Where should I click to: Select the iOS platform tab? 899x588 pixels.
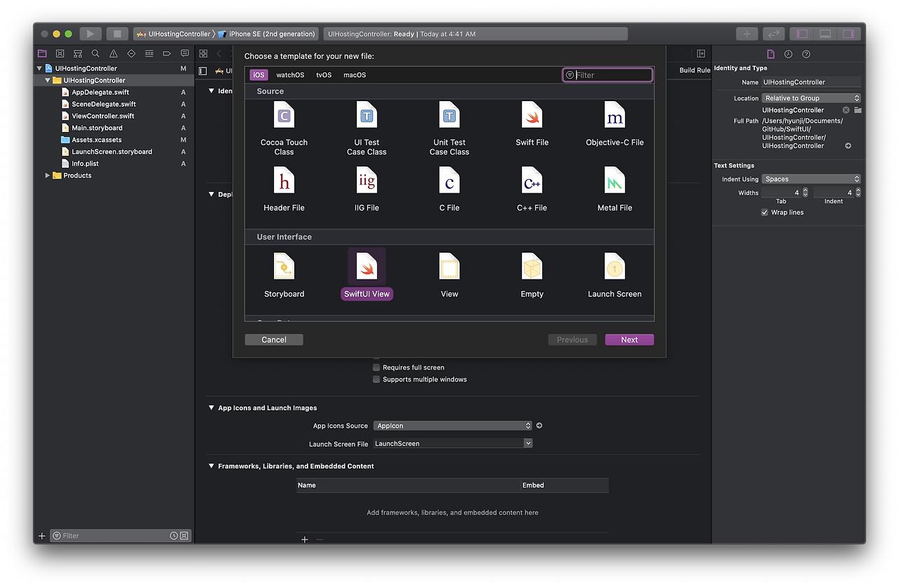[x=258, y=74]
